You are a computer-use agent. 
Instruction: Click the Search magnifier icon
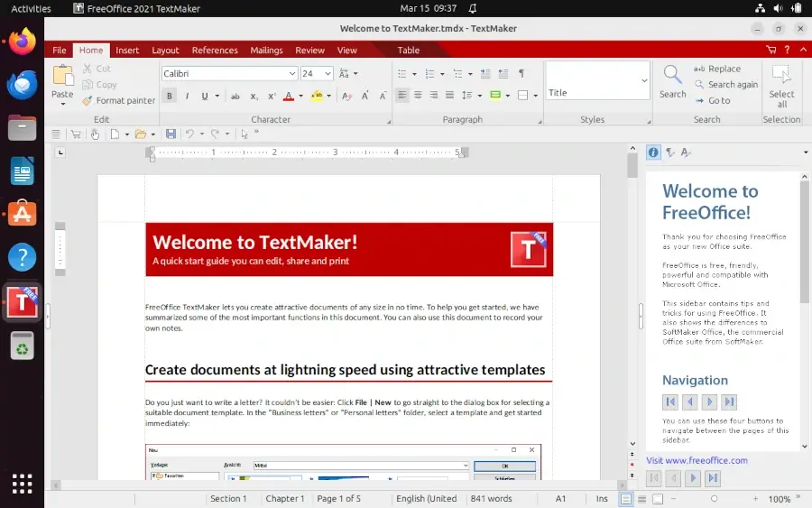[x=672, y=76]
